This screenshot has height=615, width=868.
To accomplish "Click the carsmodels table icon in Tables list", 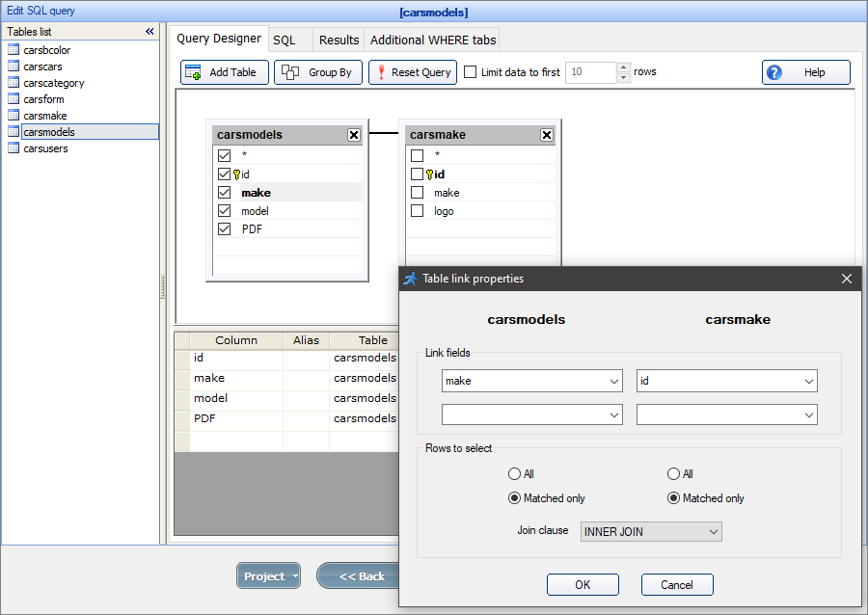I will coord(14,131).
